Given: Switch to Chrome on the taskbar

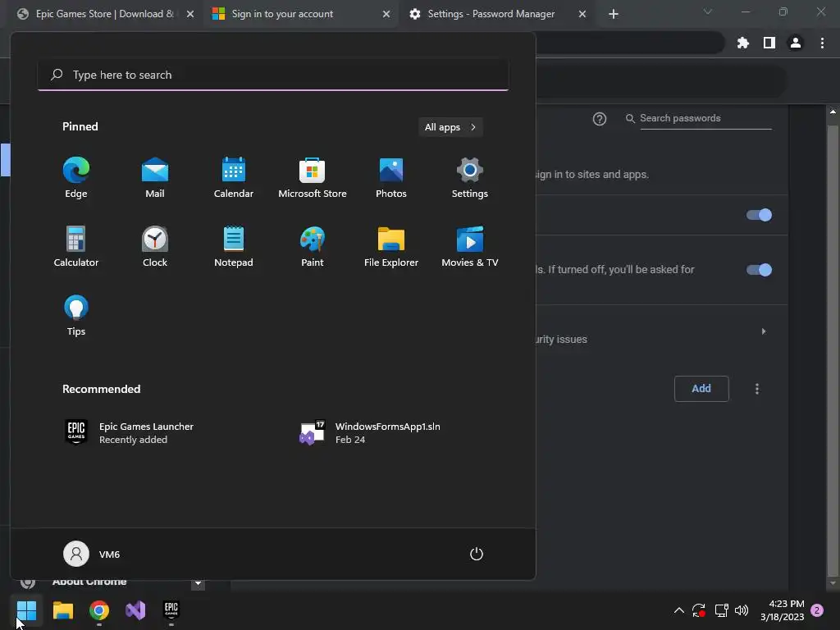Looking at the screenshot, I should point(99,610).
